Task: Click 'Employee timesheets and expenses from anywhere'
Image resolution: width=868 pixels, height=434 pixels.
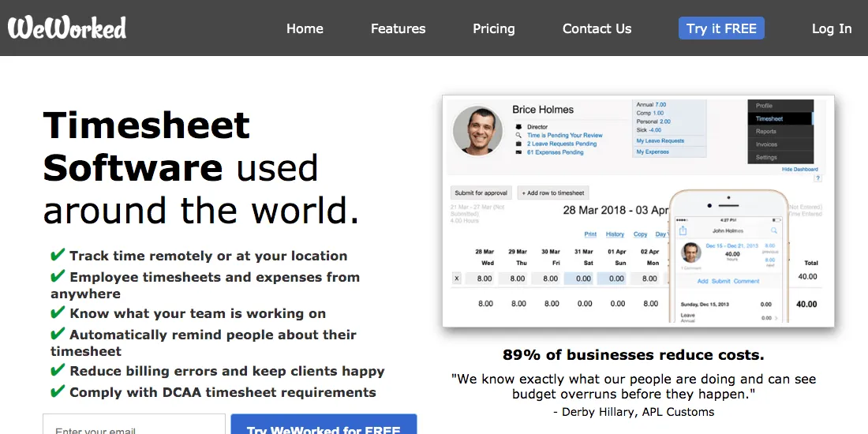Action: tap(205, 285)
